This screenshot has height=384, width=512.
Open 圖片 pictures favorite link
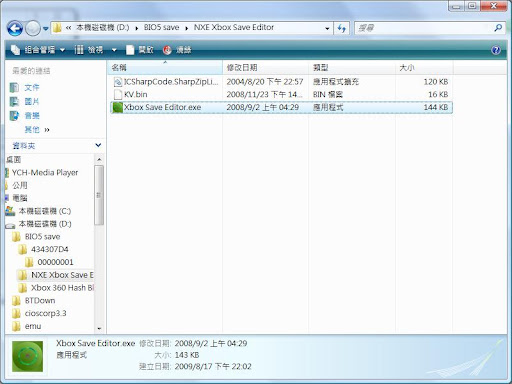point(32,102)
